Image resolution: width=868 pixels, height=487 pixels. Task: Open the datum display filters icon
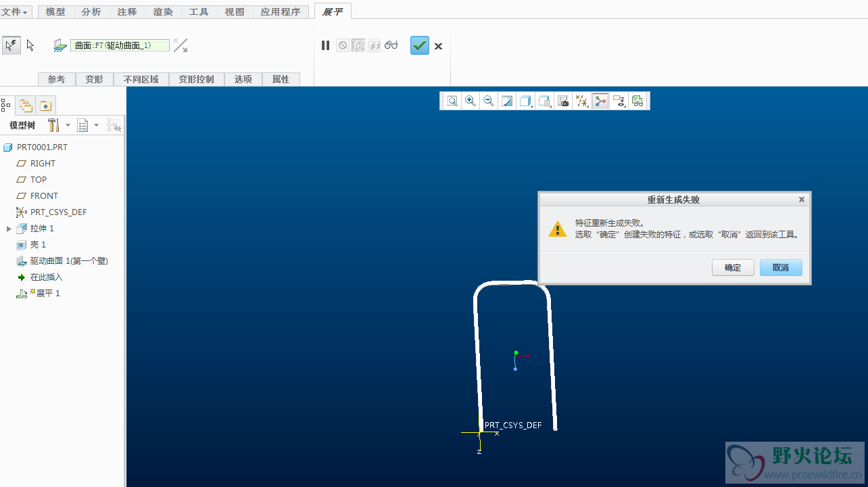[x=581, y=101]
